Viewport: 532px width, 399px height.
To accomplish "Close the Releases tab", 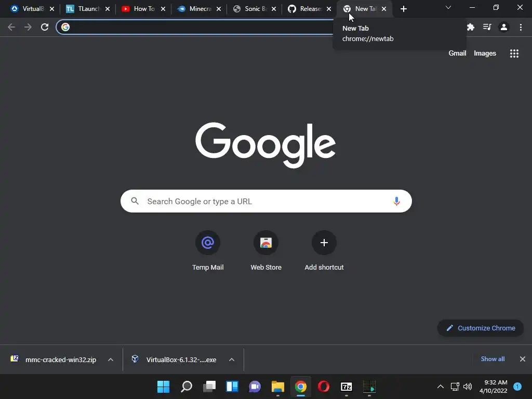I will click(329, 9).
